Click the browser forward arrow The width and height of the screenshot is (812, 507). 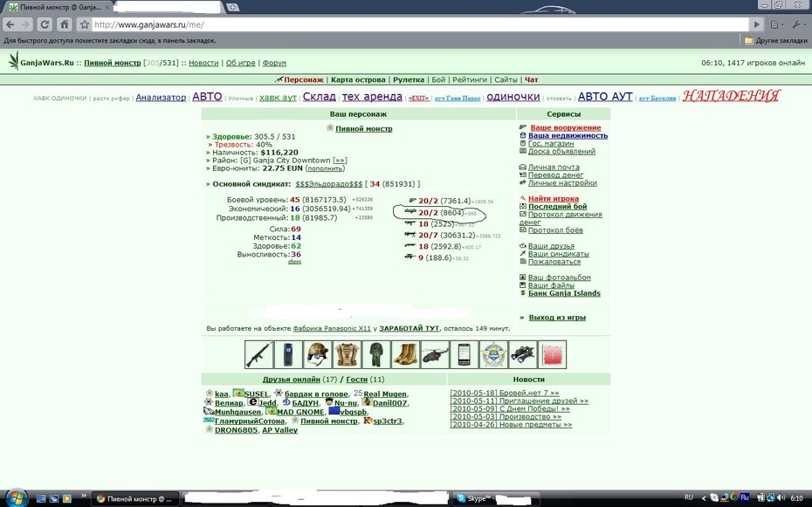(x=25, y=24)
